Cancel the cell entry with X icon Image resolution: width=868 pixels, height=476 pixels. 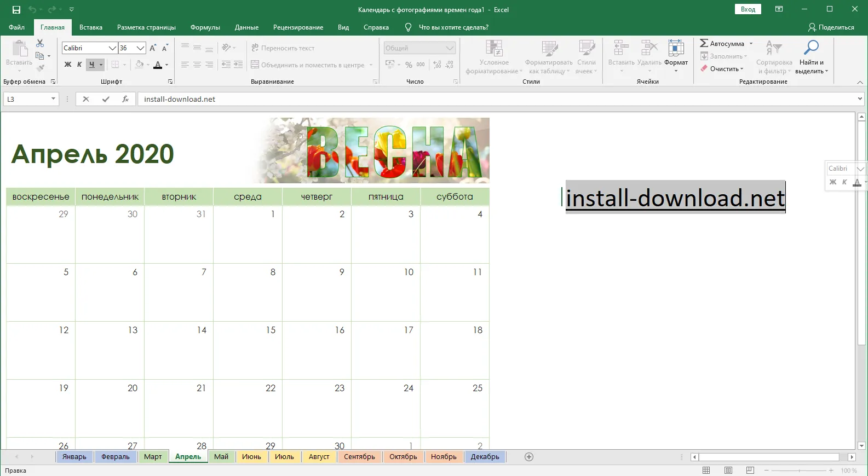[86, 99]
